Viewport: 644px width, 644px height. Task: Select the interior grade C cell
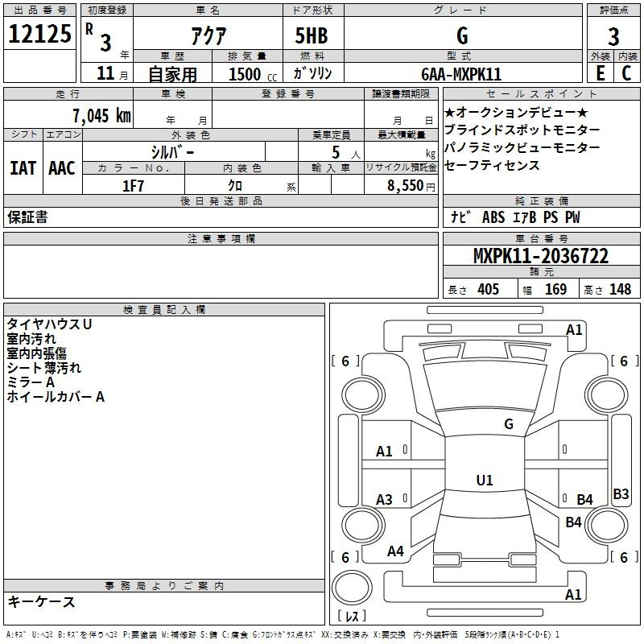(x=627, y=72)
